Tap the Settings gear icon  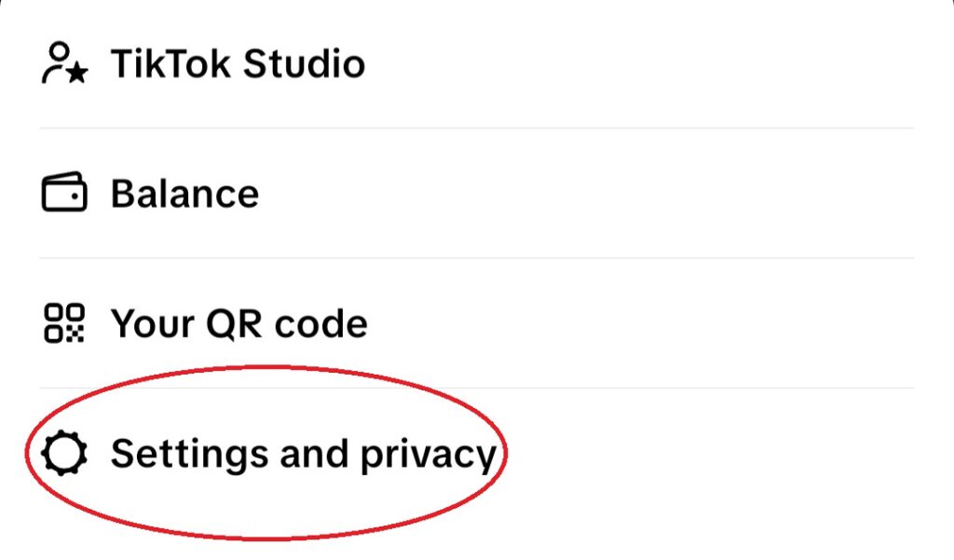64,453
